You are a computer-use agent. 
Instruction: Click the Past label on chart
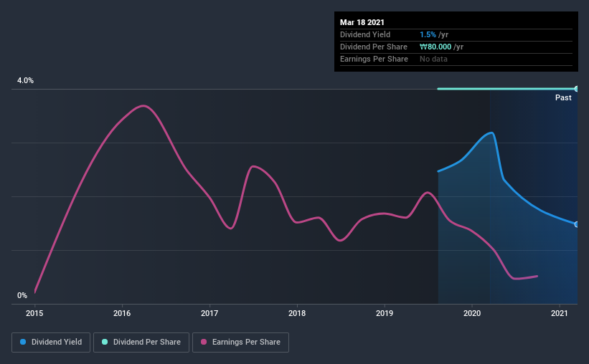[563, 97]
